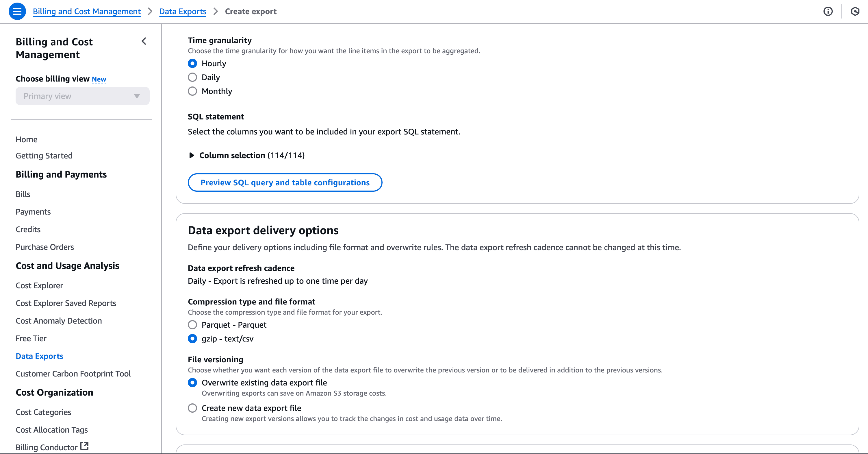This screenshot has height=454, width=868.
Task: Go to Bills in sidebar
Action: [x=23, y=194]
